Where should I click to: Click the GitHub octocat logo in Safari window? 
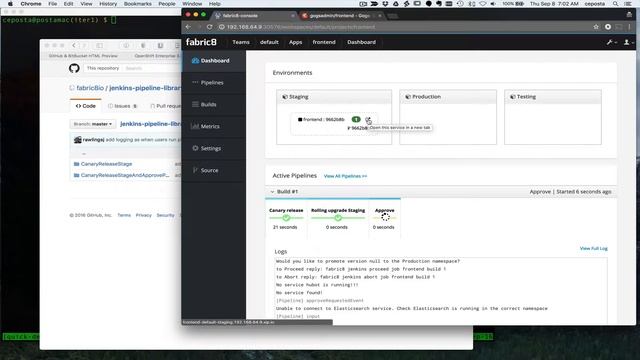pyautogui.click(x=74, y=68)
